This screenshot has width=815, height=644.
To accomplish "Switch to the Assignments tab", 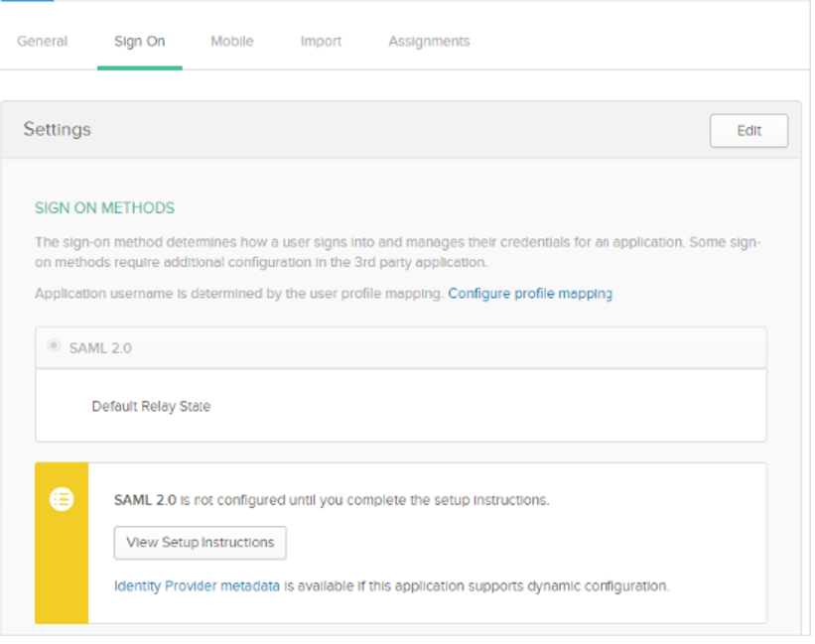I will coord(429,41).
